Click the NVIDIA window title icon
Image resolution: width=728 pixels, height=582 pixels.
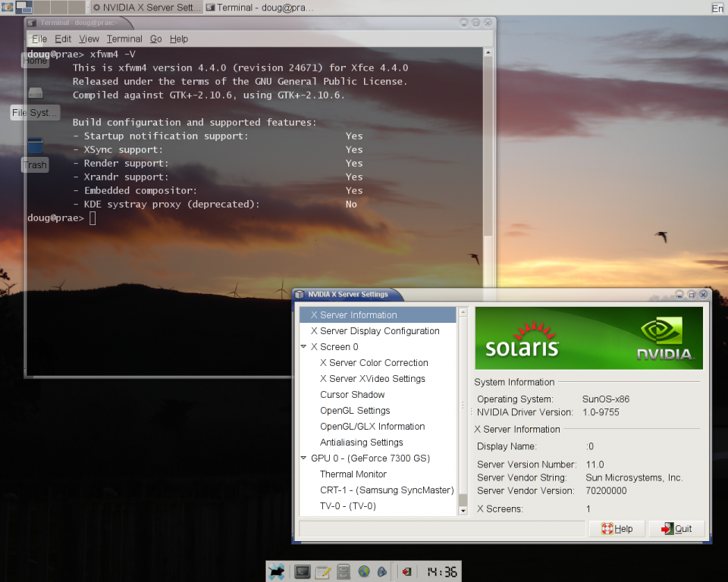300,294
